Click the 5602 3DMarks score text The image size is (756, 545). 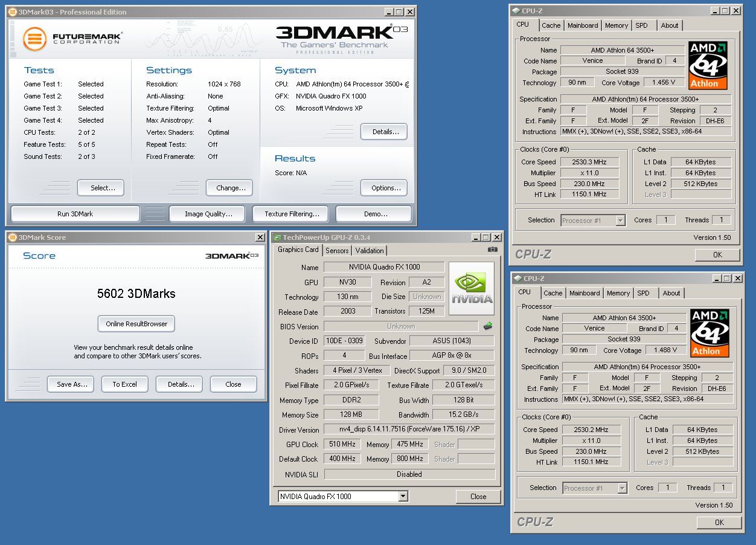tap(136, 294)
